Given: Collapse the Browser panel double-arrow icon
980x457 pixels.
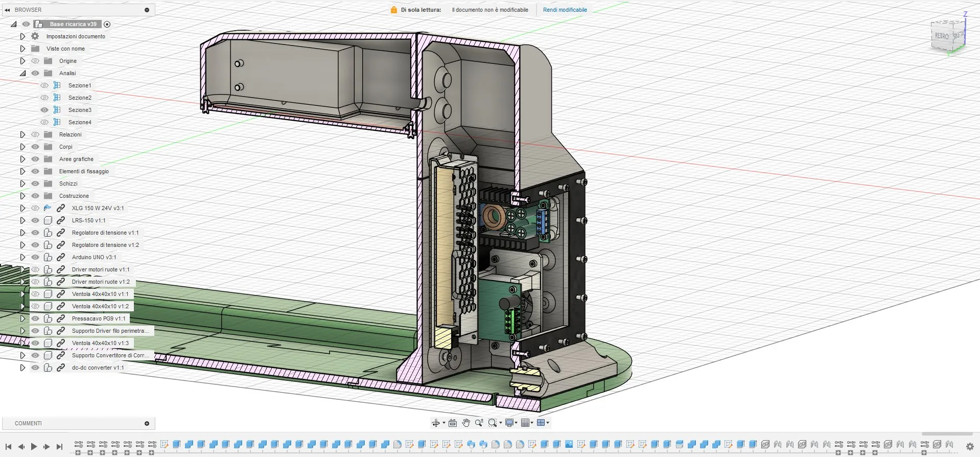Looking at the screenshot, I should coord(7,10).
